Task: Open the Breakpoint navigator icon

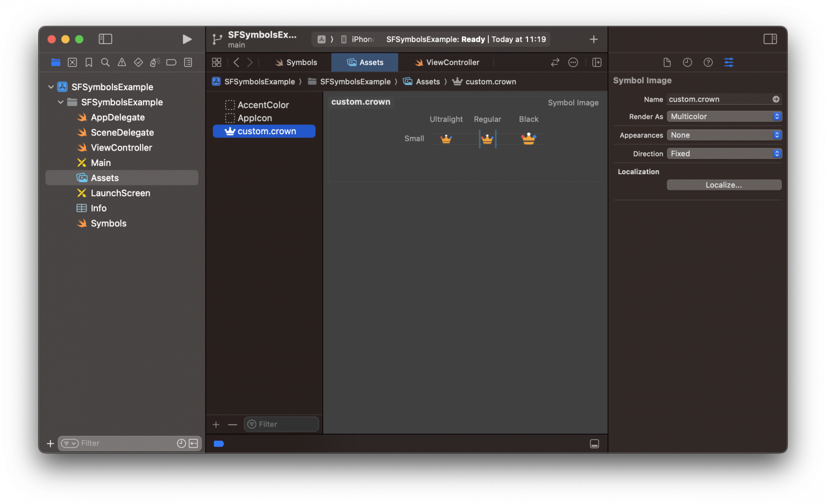Action: [x=171, y=62]
